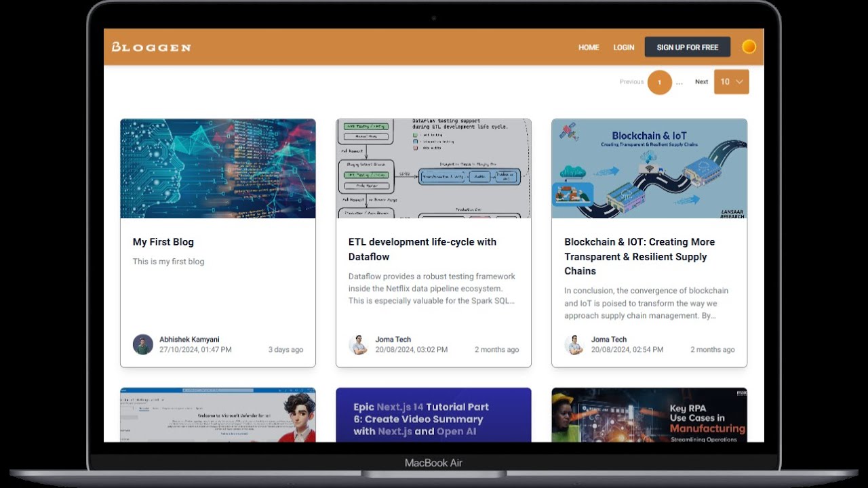
Task: Click the Bloggen logo
Action: coord(151,47)
